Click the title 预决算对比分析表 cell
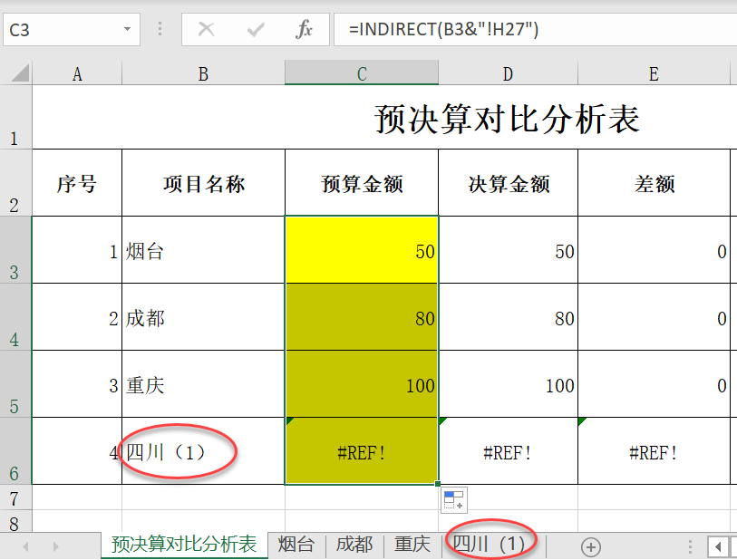 pyautogui.click(x=507, y=119)
